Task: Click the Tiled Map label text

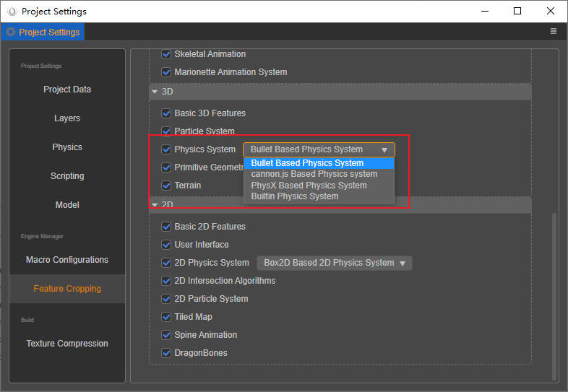Action: coord(194,317)
